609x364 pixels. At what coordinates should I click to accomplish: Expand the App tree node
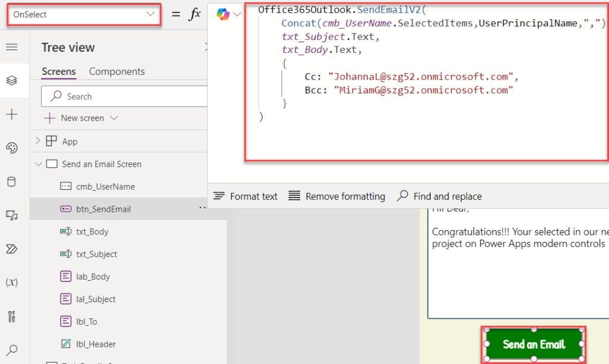pyautogui.click(x=37, y=140)
